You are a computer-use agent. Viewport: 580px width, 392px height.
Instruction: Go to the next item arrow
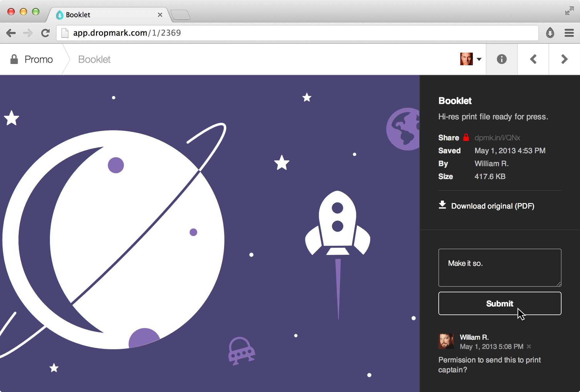(564, 59)
